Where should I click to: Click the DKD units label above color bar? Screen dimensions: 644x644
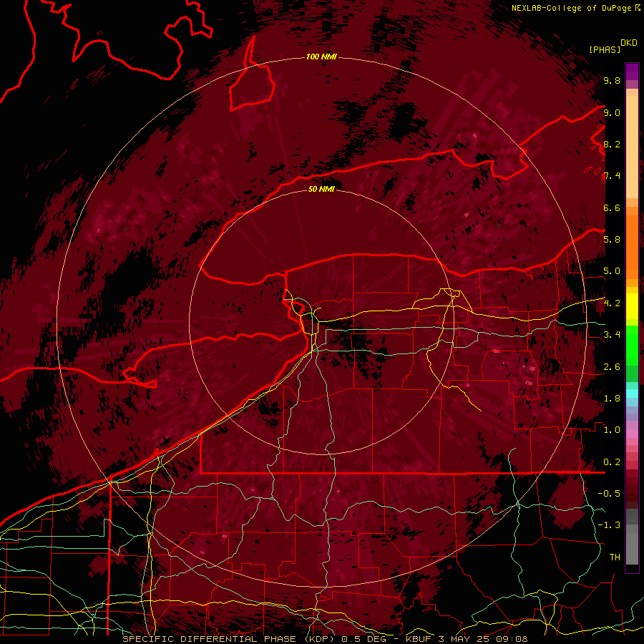pyautogui.click(x=629, y=43)
